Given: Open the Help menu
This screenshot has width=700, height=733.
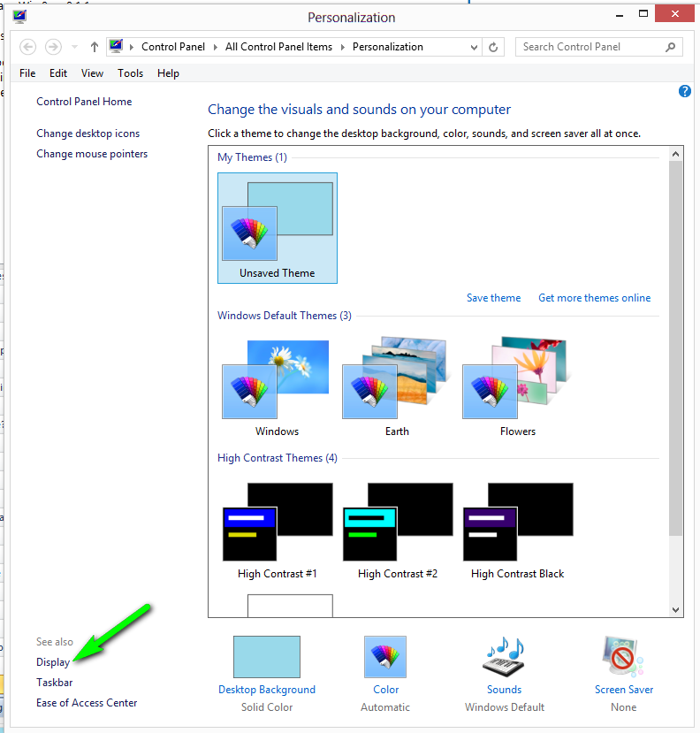Looking at the screenshot, I should tap(168, 73).
